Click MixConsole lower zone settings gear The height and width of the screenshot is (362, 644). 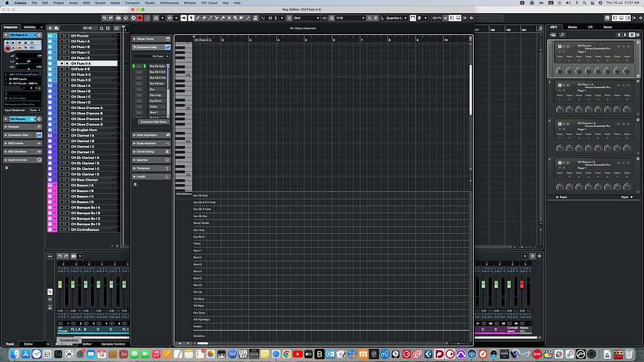(540, 256)
